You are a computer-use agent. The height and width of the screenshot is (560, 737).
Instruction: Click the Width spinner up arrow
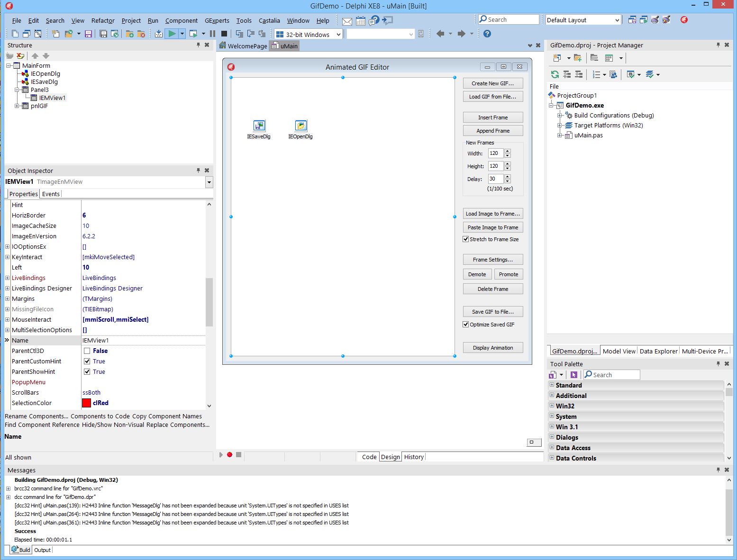pyautogui.click(x=508, y=151)
